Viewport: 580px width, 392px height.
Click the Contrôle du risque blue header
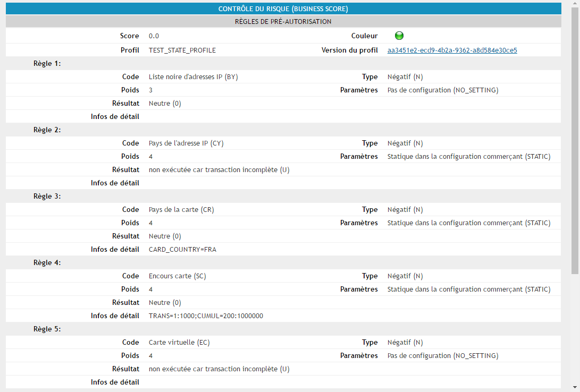click(283, 8)
